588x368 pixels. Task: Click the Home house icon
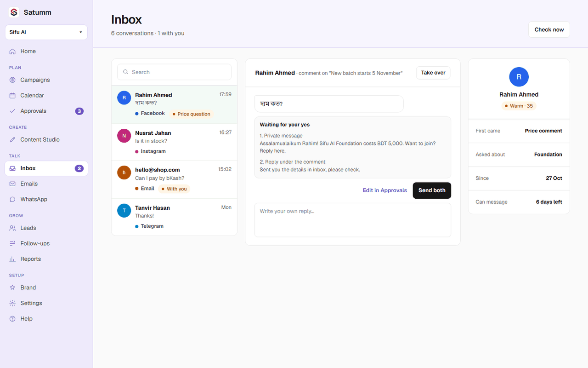coord(12,52)
